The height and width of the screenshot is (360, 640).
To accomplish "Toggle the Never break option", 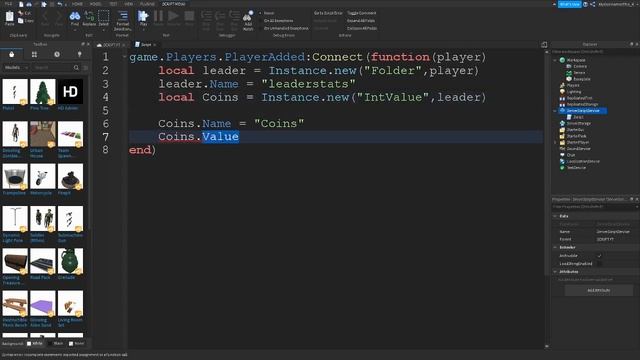I will point(267,13).
